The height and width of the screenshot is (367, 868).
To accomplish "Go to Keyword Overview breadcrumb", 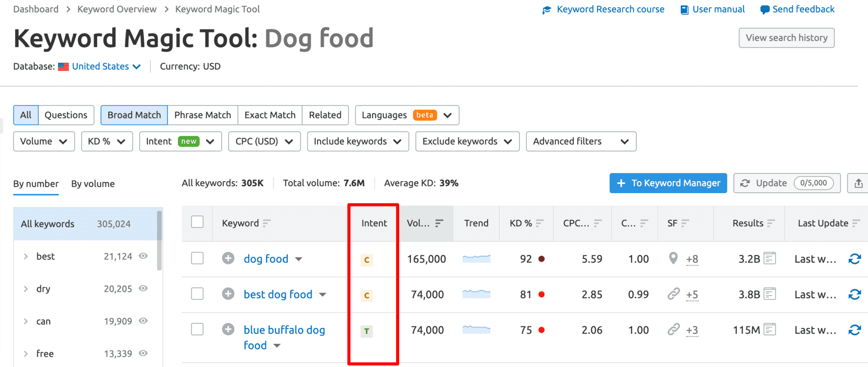I will click(x=117, y=9).
